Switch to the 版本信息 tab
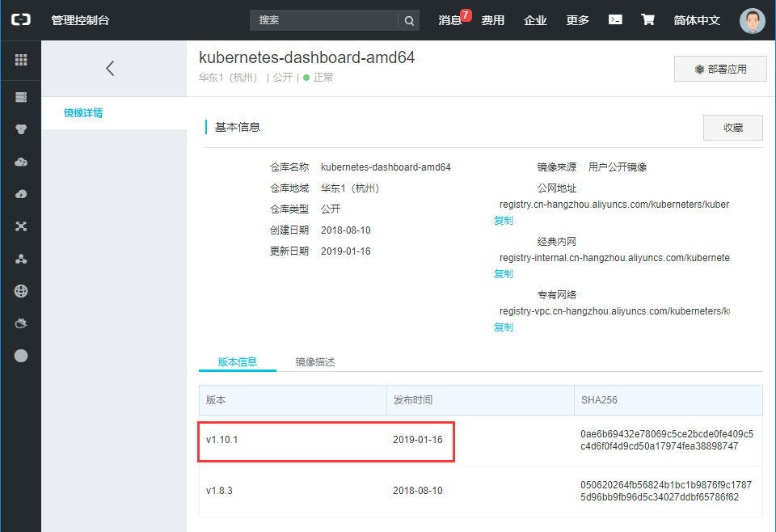 [x=238, y=361]
